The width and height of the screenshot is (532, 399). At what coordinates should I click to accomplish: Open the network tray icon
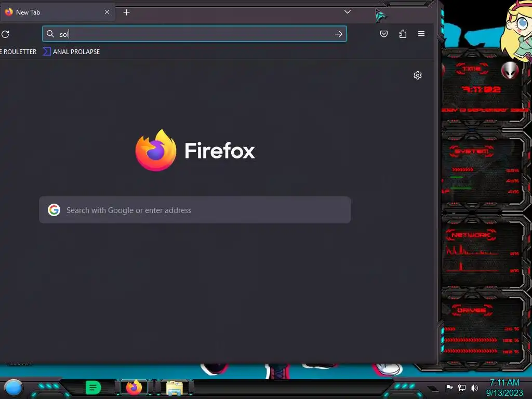[x=462, y=388]
